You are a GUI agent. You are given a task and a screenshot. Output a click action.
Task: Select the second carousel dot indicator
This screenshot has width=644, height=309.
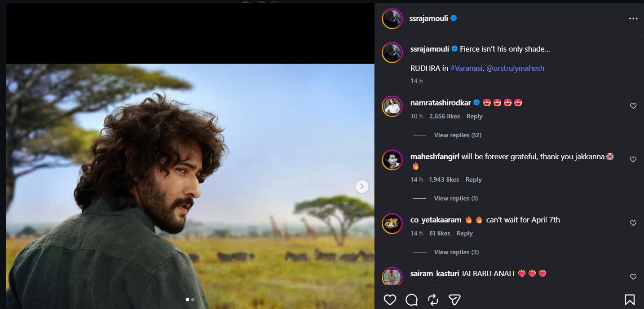(x=193, y=299)
